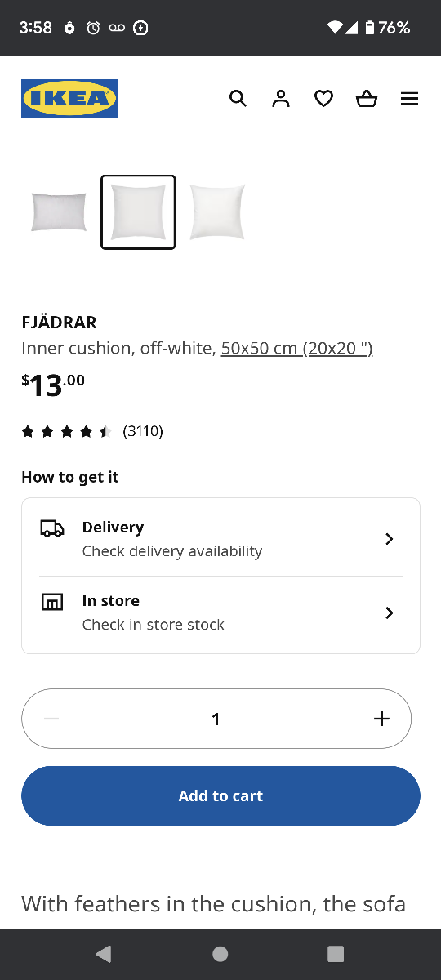The image size is (441, 980).
Task: Open the star rating reviews (3110)
Action: 92,431
